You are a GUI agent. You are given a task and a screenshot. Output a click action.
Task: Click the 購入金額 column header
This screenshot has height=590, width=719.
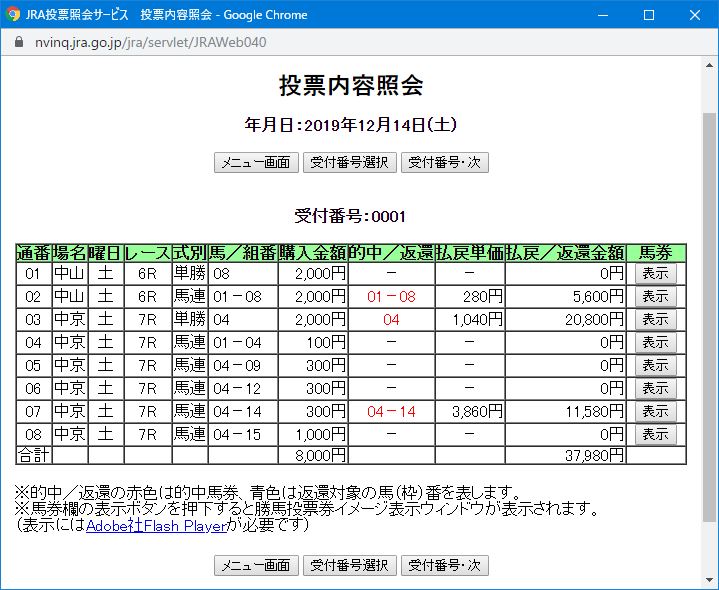tap(313, 253)
